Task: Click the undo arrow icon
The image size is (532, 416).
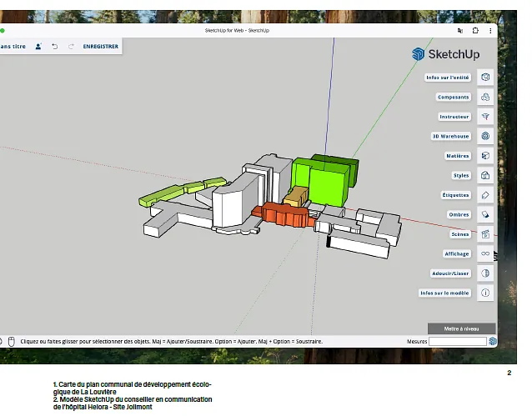Action: tap(55, 47)
